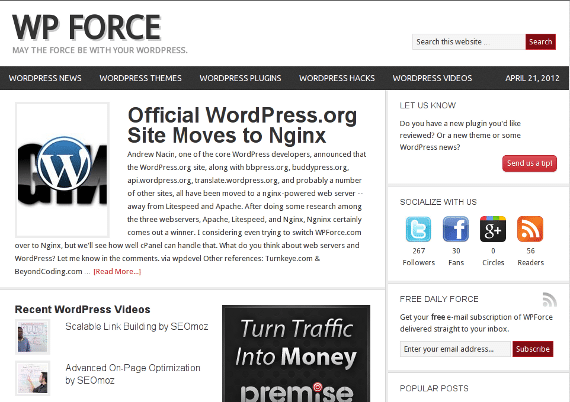
Task: Click the Socialize With Us heading
Action: point(438,202)
